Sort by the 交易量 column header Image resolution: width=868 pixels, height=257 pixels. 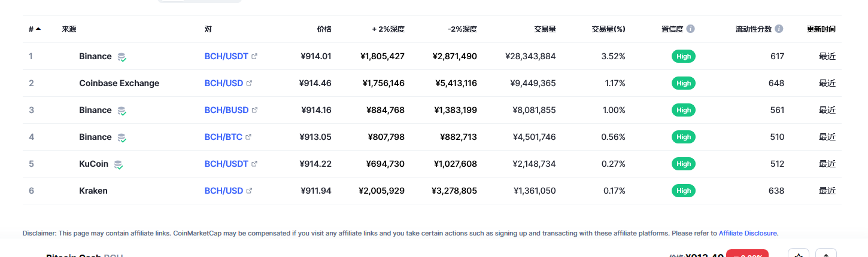pyautogui.click(x=545, y=29)
